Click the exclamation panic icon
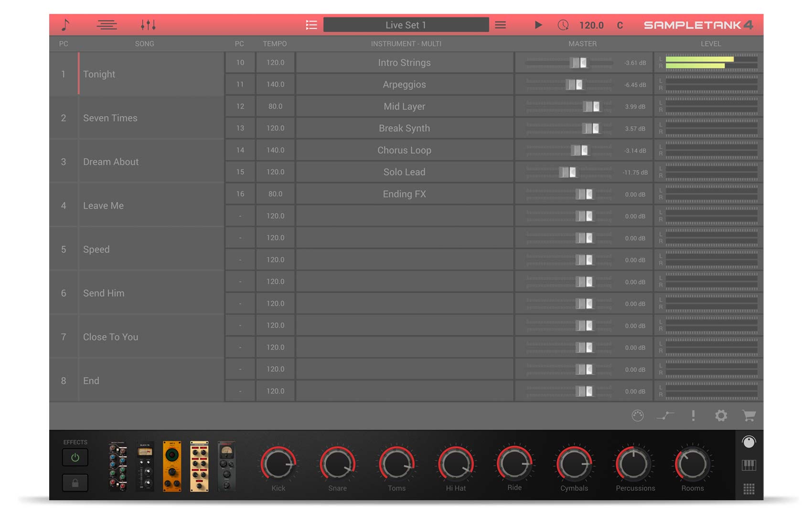The width and height of the screenshot is (812, 516). coord(693,416)
